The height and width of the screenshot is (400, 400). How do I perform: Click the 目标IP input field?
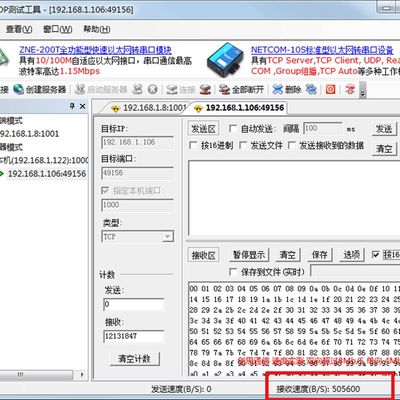click(x=137, y=142)
